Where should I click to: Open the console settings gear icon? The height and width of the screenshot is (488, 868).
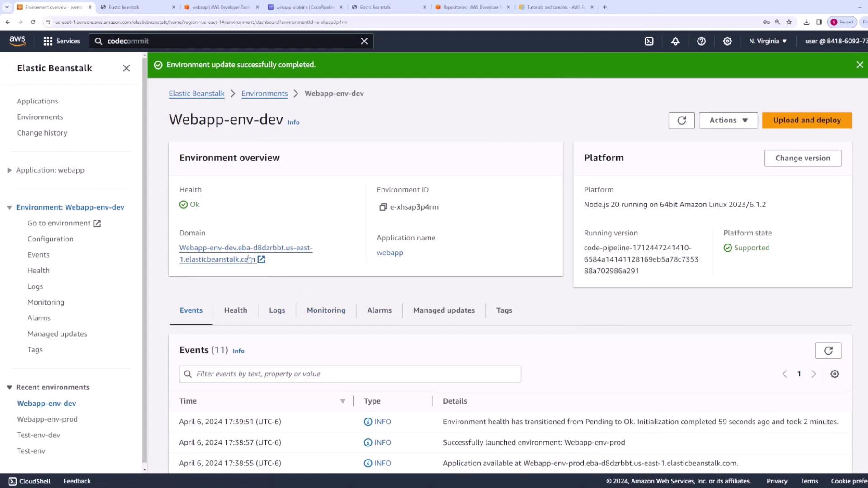coord(727,41)
